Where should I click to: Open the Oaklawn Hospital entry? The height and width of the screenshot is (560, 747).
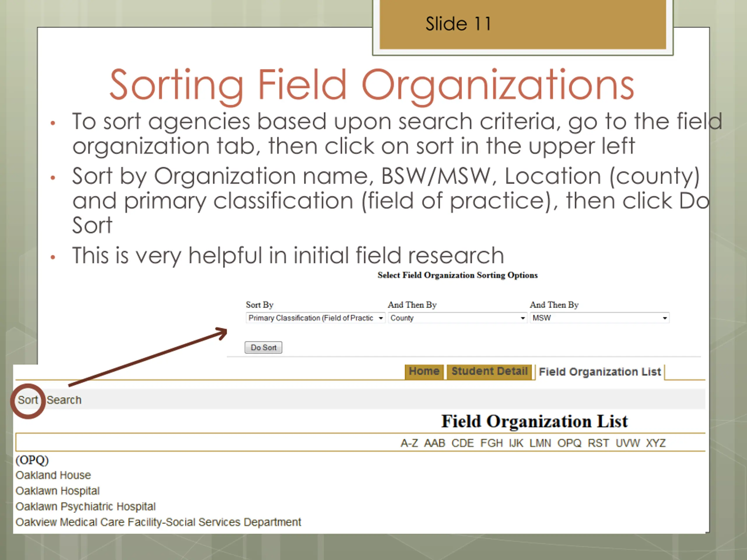57,491
